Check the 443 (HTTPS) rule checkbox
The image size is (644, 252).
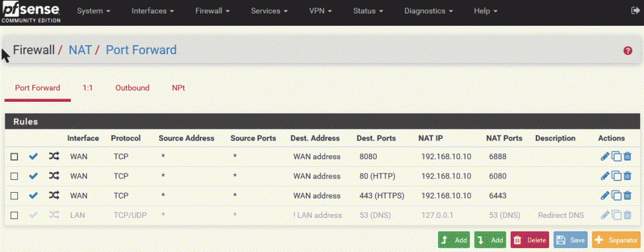point(14,196)
